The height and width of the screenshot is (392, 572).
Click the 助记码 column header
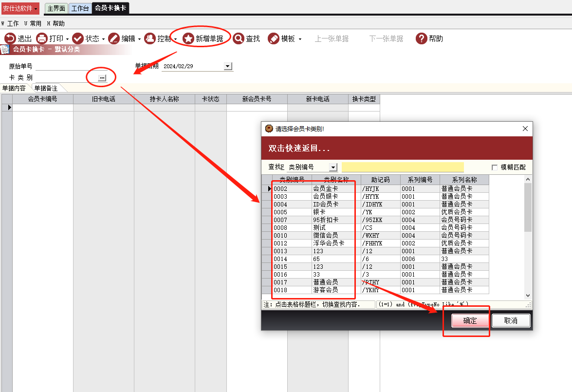click(381, 180)
